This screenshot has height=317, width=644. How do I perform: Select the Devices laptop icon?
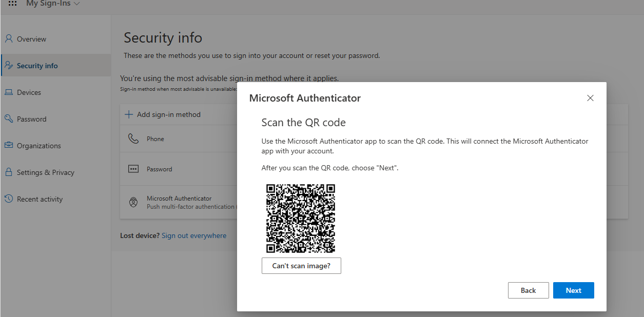pos(9,92)
